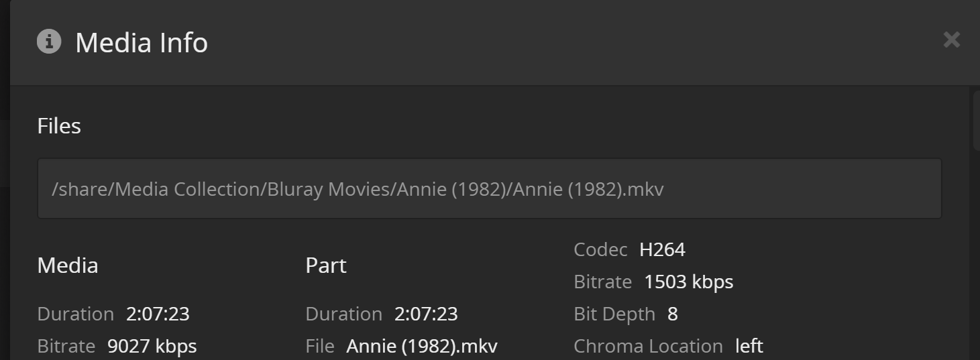This screenshot has width=980, height=360.
Task: Click the dialog's vertical scrollbar
Action: click(976, 121)
